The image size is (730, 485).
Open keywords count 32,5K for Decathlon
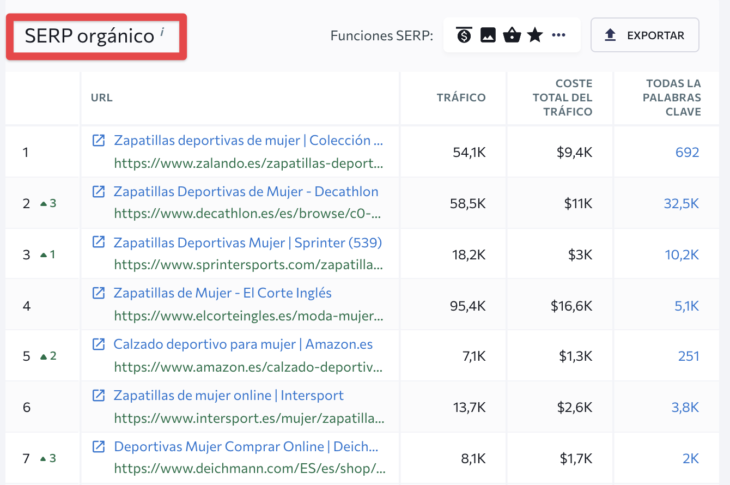[x=682, y=203]
